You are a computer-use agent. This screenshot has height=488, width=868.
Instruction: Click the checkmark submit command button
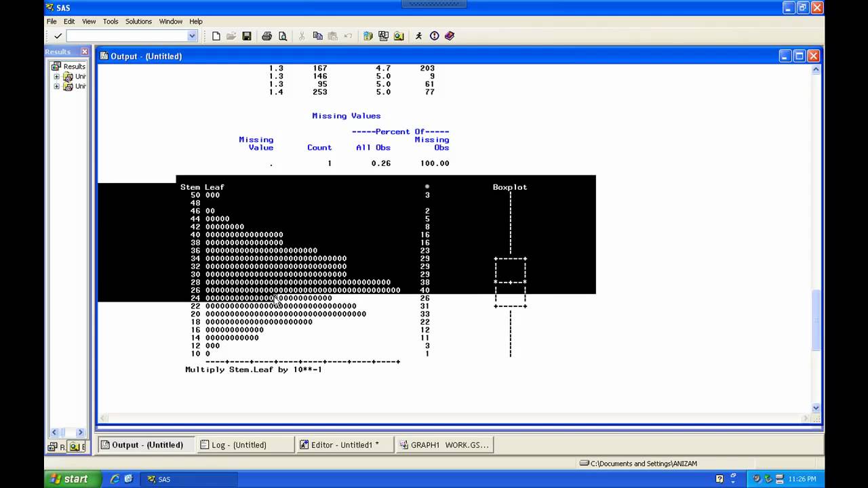[58, 36]
